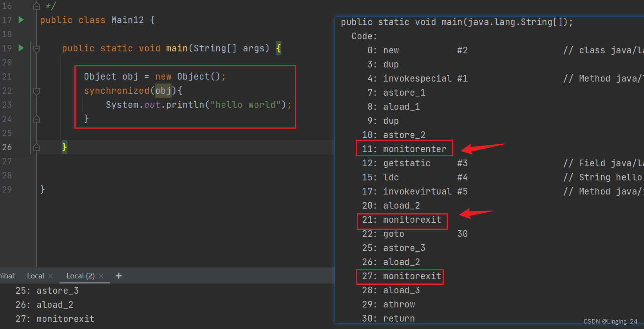Image resolution: width=644 pixels, height=329 pixels.
Task: Run main method from line 19 gutter
Action: 21,48
